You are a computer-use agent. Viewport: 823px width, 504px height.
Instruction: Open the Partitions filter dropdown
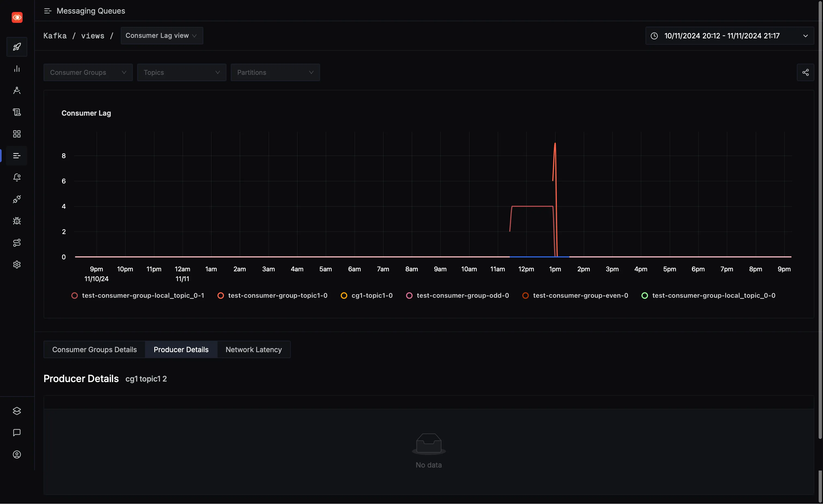coord(275,72)
